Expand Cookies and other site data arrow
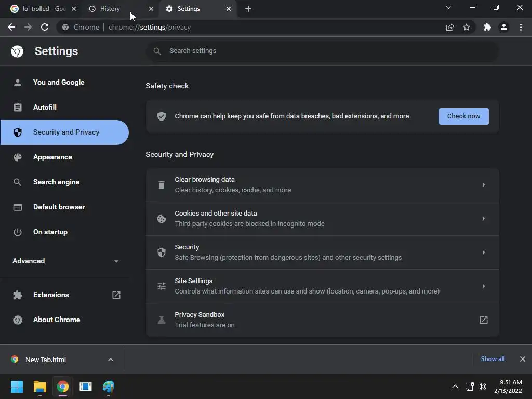Screen dimensions: 532x399 (484, 219)
